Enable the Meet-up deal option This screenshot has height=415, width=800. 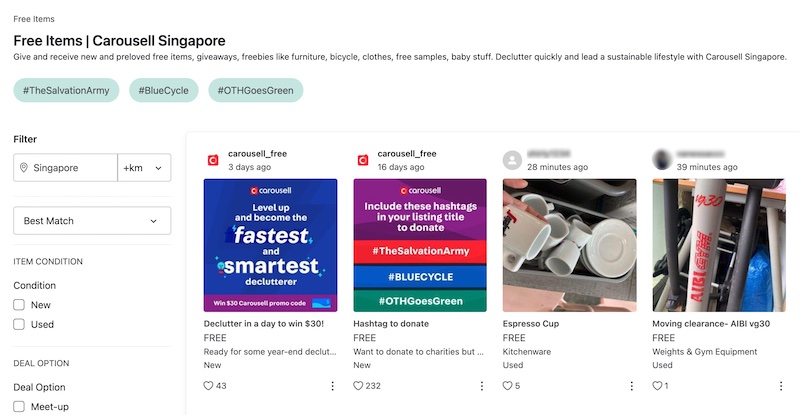tap(19, 407)
